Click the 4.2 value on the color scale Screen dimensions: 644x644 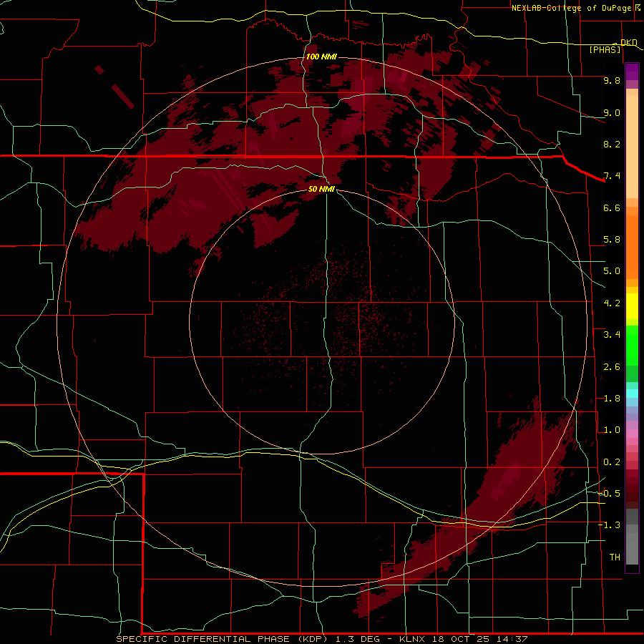[612, 303]
